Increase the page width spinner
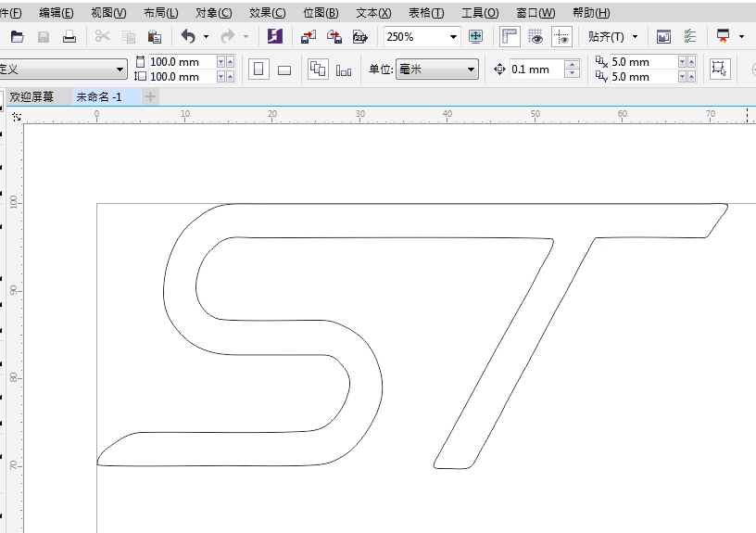Image resolution: width=756 pixels, height=533 pixels. click(x=230, y=62)
